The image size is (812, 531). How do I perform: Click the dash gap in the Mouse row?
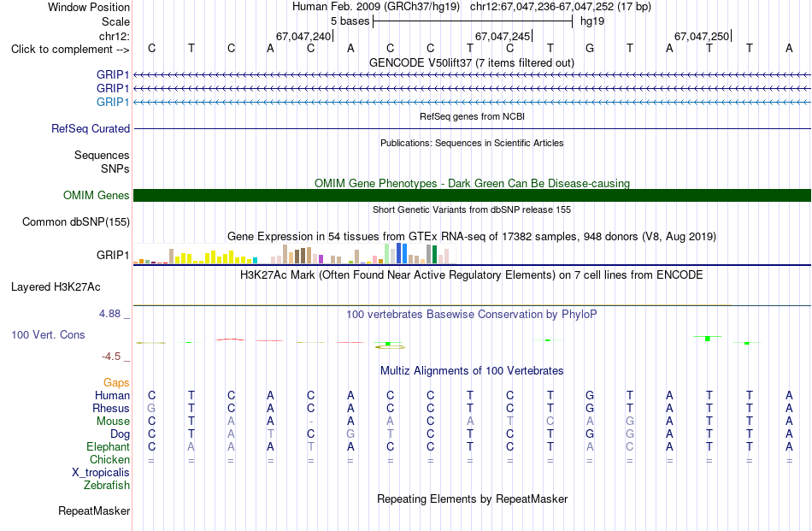click(x=311, y=422)
